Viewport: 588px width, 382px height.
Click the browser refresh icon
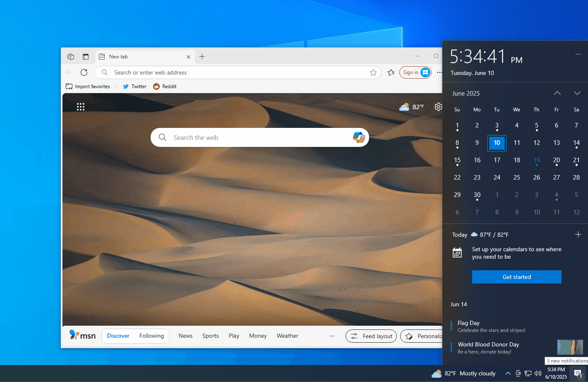(84, 72)
